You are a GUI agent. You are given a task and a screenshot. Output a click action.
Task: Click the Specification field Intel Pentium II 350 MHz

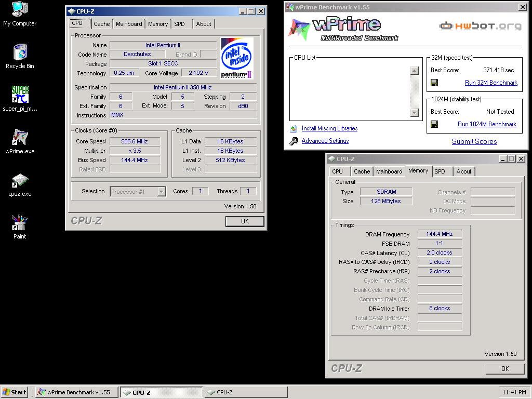pyautogui.click(x=183, y=87)
